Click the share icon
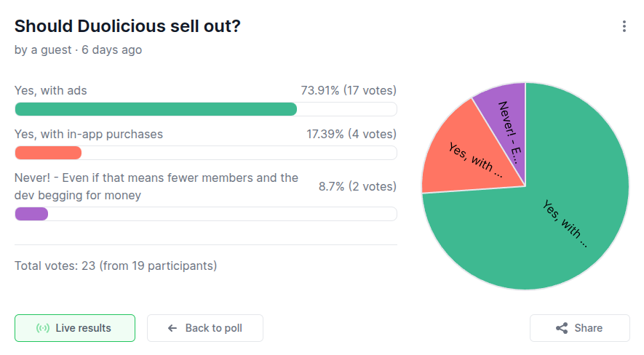The image size is (644, 355). click(x=562, y=328)
